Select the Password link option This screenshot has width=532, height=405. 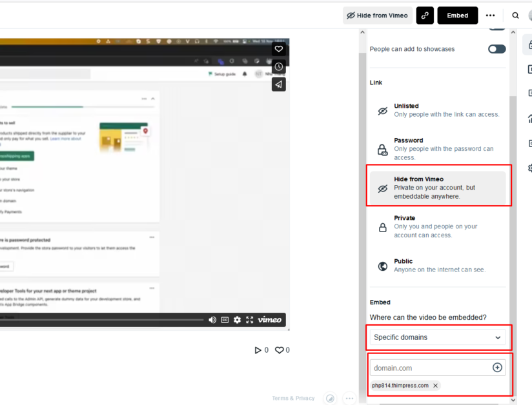tap(438, 149)
